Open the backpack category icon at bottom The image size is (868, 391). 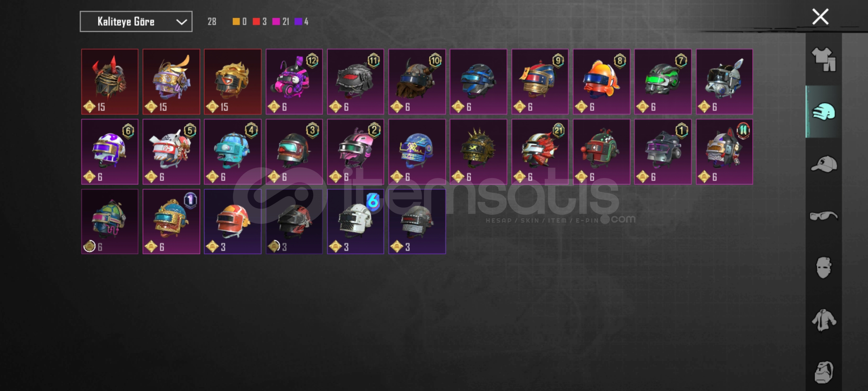point(824,372)
